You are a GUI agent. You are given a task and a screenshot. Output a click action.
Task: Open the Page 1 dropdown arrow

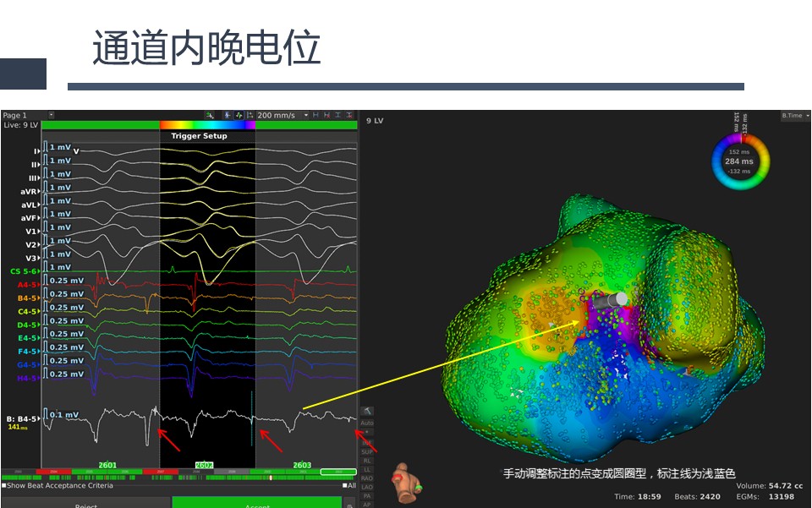pyautogui.click(x=52, y=115)
